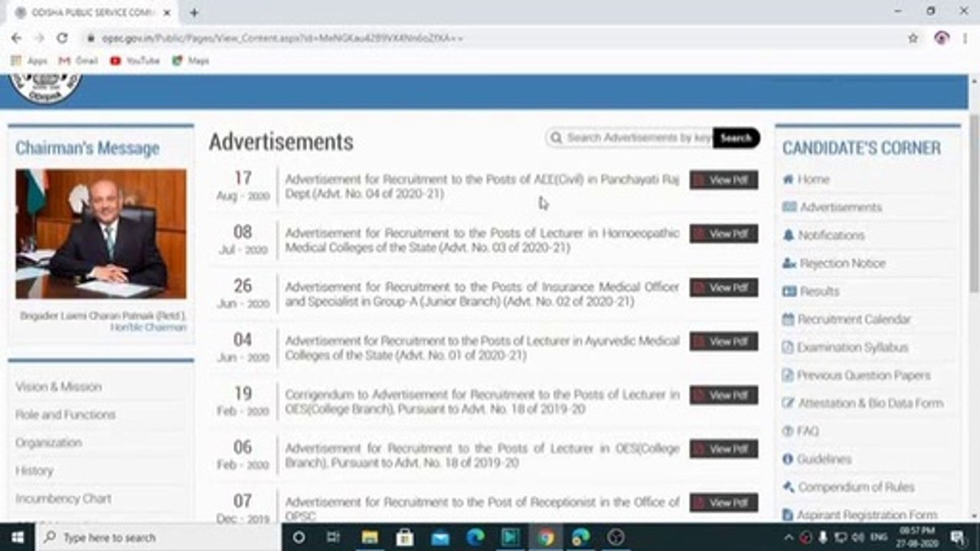Open Role and Functions from left menu

tap(65, 415)
